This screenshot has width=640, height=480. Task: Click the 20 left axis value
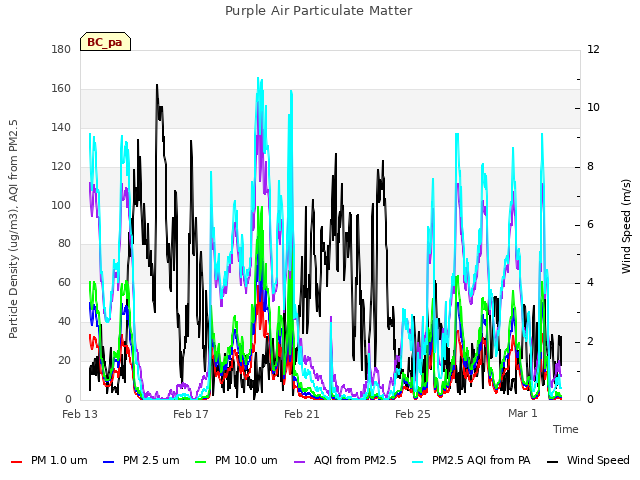(x=64, y=360)
